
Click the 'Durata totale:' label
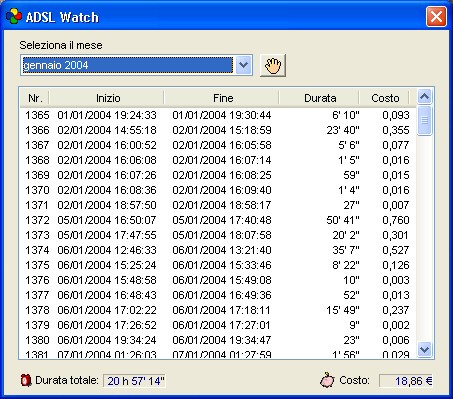coord(67,380)
